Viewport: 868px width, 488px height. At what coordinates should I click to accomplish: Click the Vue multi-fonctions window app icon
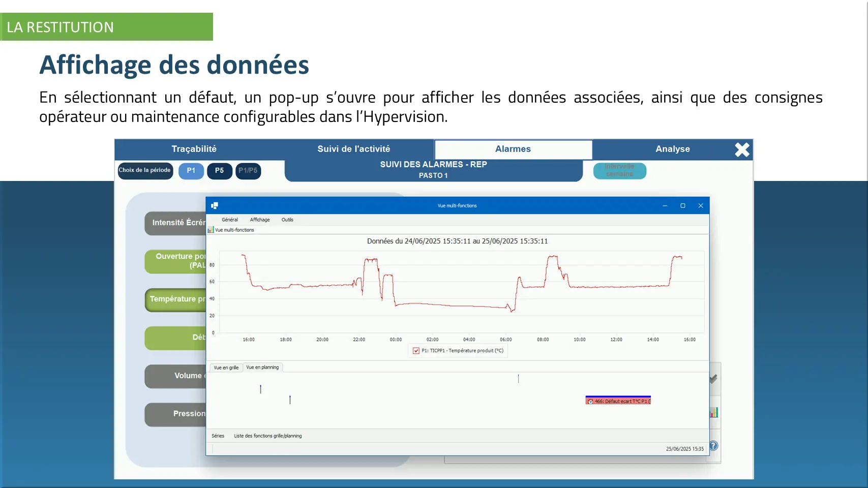[215, 205]
